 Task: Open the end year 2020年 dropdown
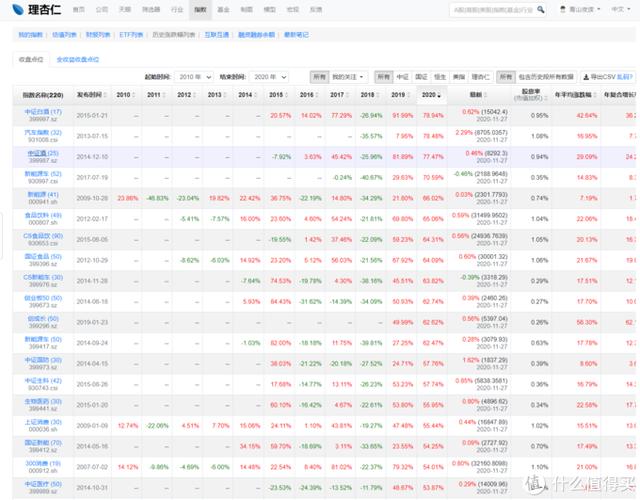tap(269, 77)
